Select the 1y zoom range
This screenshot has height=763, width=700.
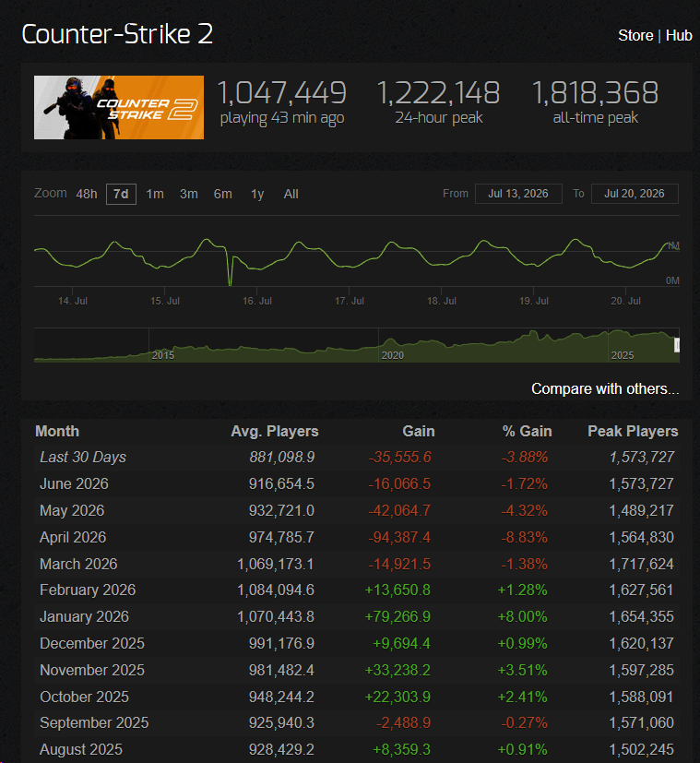[257, 194]
